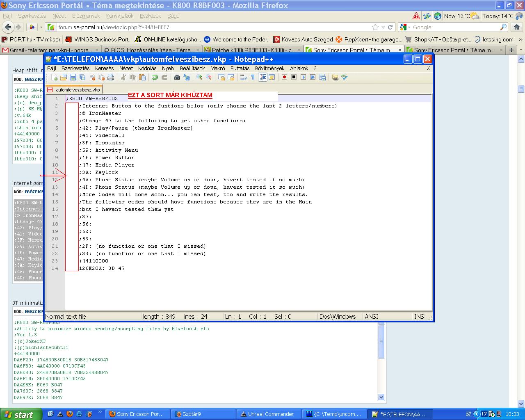This screenshot has width=525, height=420.
Task: Open URL history dropdown arrow in Firefox
Action: coord(383,27)
